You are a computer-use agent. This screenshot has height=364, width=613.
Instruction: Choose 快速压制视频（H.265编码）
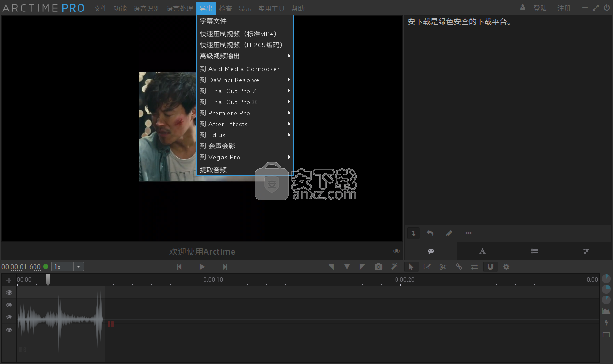point(245,45)
